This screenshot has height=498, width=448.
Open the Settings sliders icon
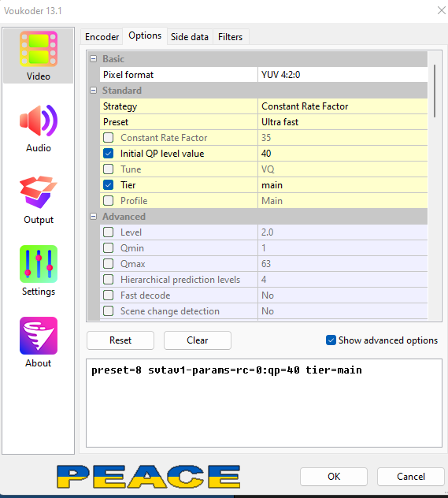39,264
